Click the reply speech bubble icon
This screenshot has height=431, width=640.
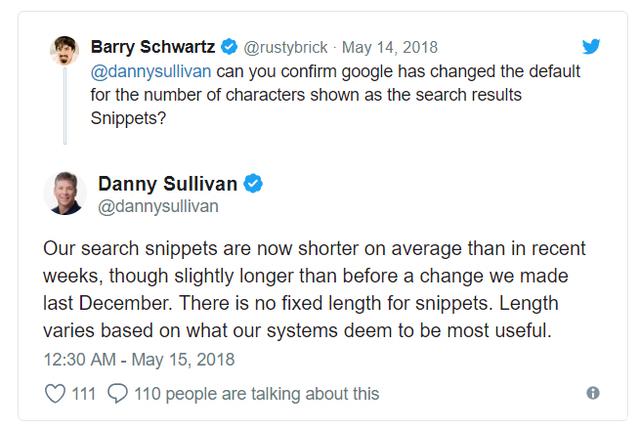pyautogui.click(x=116, y=393)
